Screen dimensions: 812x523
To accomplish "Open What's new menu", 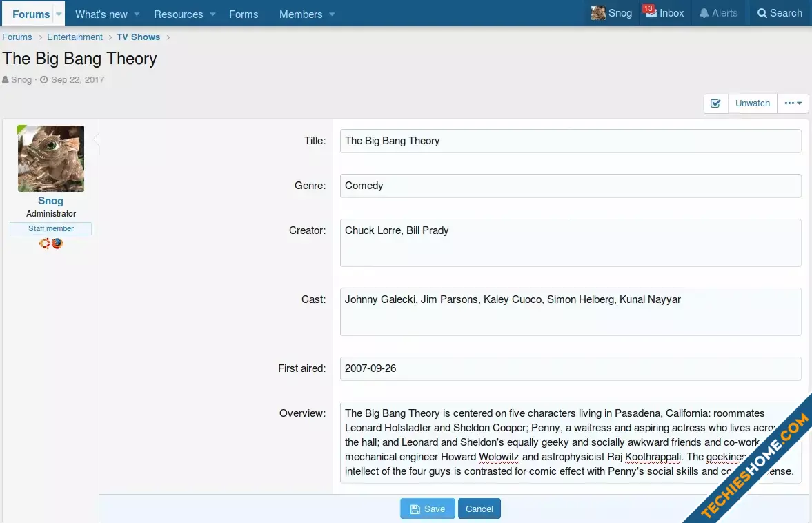I will [x=101, y=14].
